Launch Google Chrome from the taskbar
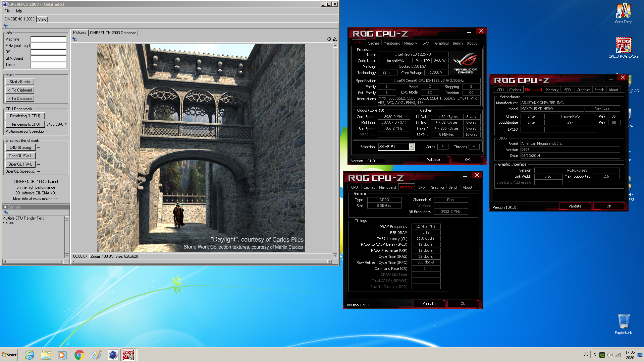The image size is (644, 362). click(x=79, y=355)
